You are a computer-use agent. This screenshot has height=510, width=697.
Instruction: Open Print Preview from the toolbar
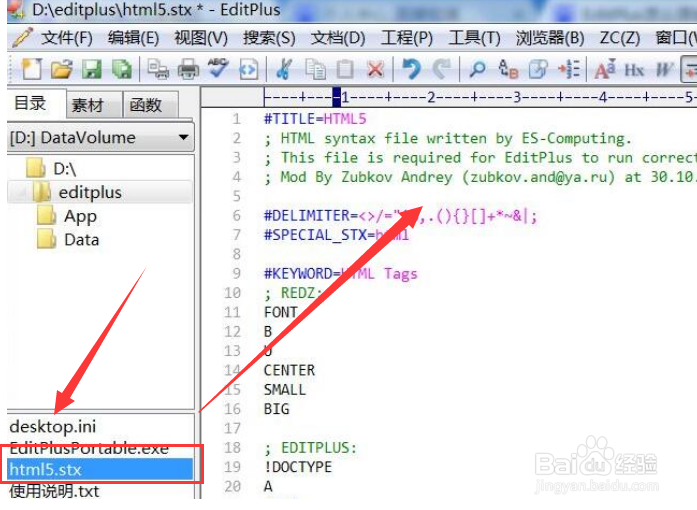point(158,69)
